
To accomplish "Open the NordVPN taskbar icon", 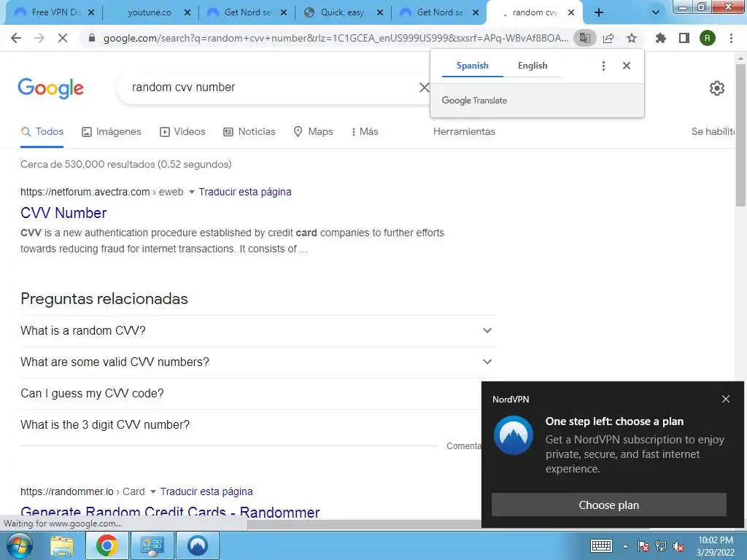I will tap(197, 545).
